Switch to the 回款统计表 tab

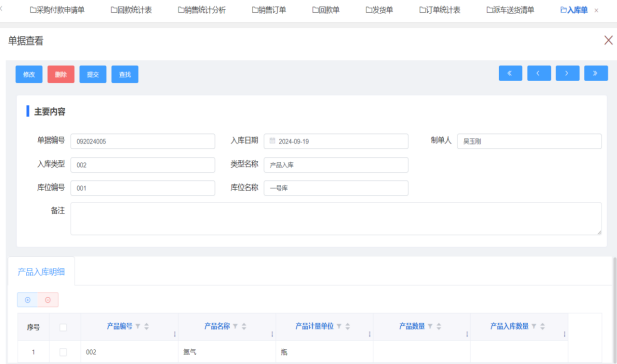131,10
